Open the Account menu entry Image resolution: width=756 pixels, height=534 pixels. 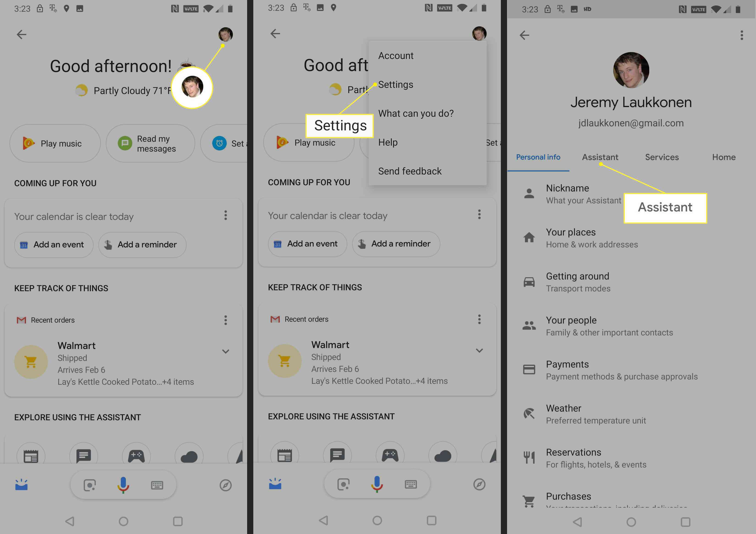(396, 55)
